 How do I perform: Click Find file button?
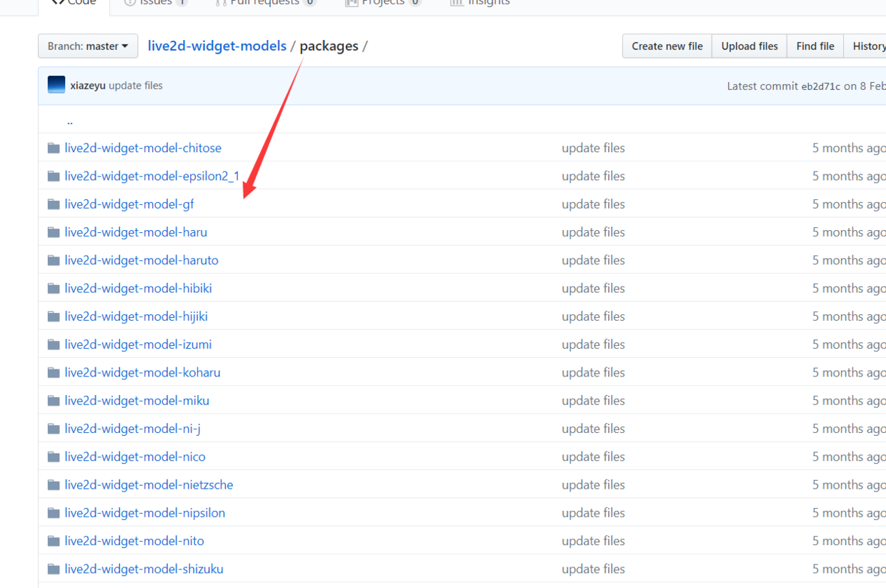tap(815, 46)
